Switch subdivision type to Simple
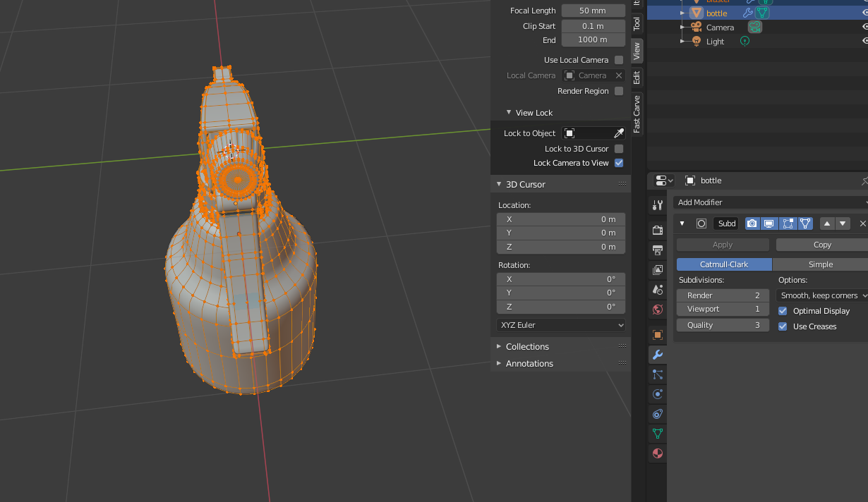The width and height of the screenshot is (868, 502). point(819,264)
